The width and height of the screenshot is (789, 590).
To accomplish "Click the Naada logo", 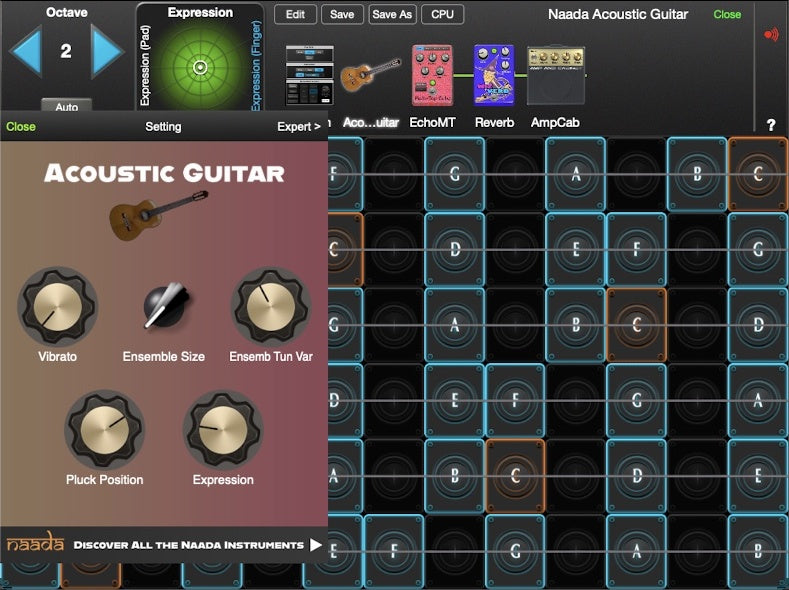I will click(x=35, y=542).
